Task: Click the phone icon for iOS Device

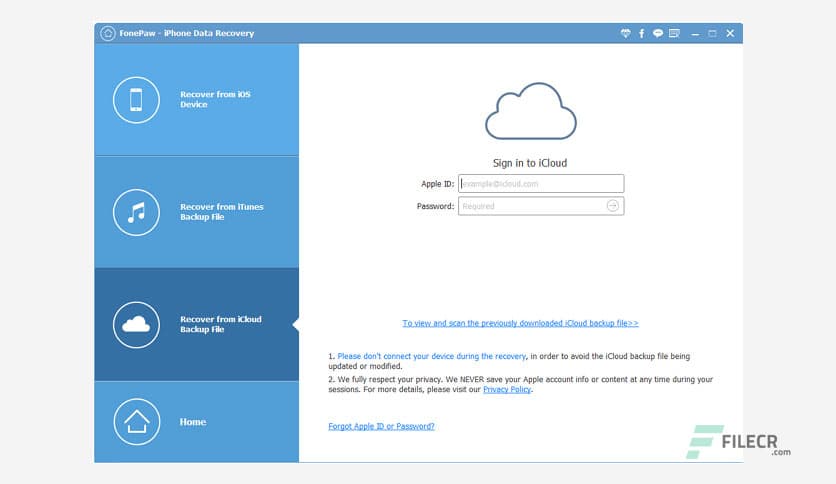Action: point(137,100)
